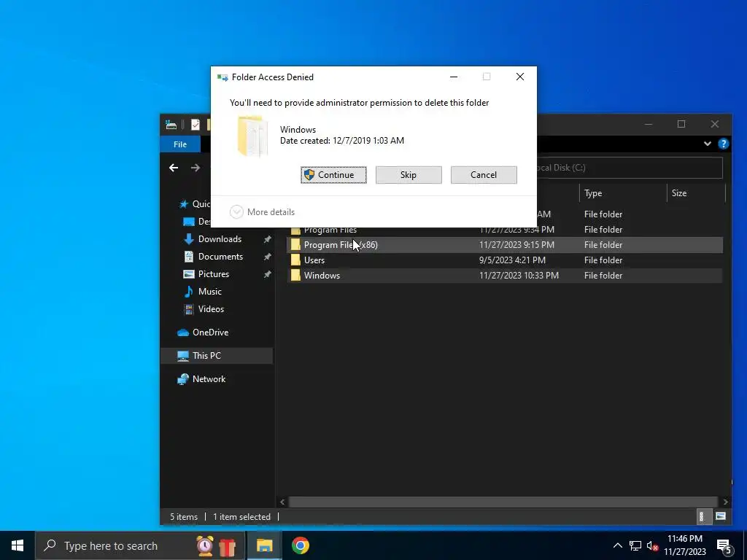
Task: Select Documents in the navigation pane
Action: coord(220,257)
